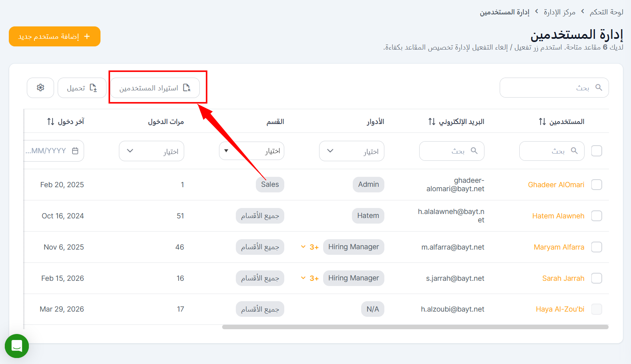This screenshot has width=631, height=364.
Task: Open Hatem Alawneh user profile link
Action: click(558, 216)
